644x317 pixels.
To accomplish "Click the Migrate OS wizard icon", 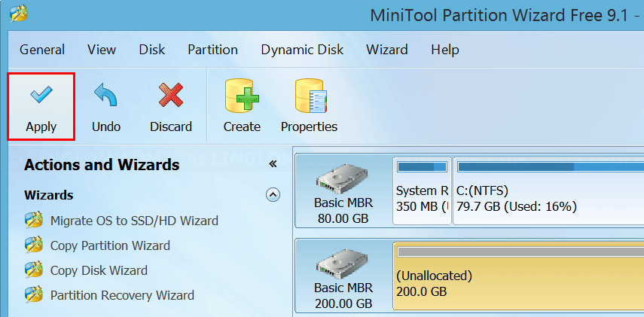I will [34, 220].
